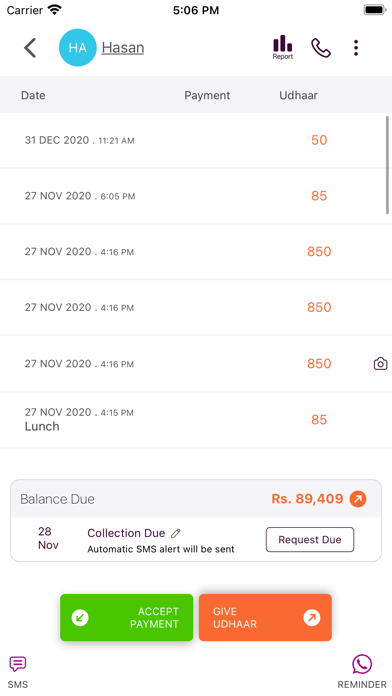Click the Request Due button

[x=310, y=540]
